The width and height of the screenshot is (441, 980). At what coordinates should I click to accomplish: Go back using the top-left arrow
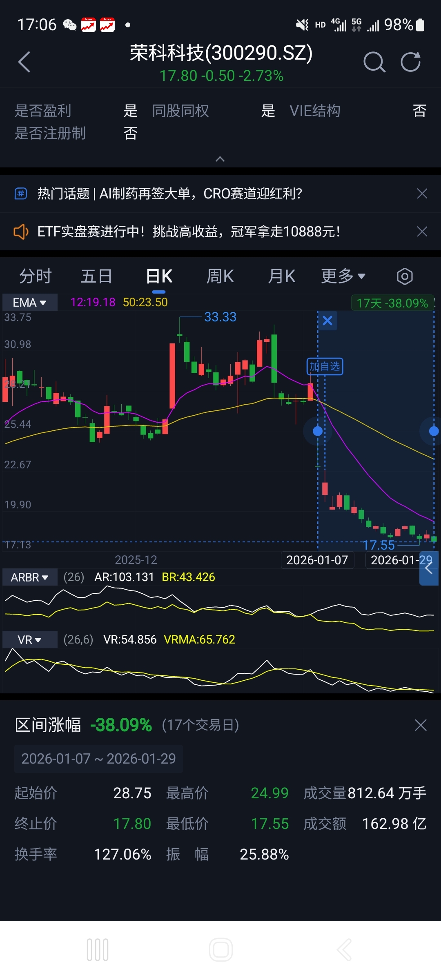(x=24, y=62)
